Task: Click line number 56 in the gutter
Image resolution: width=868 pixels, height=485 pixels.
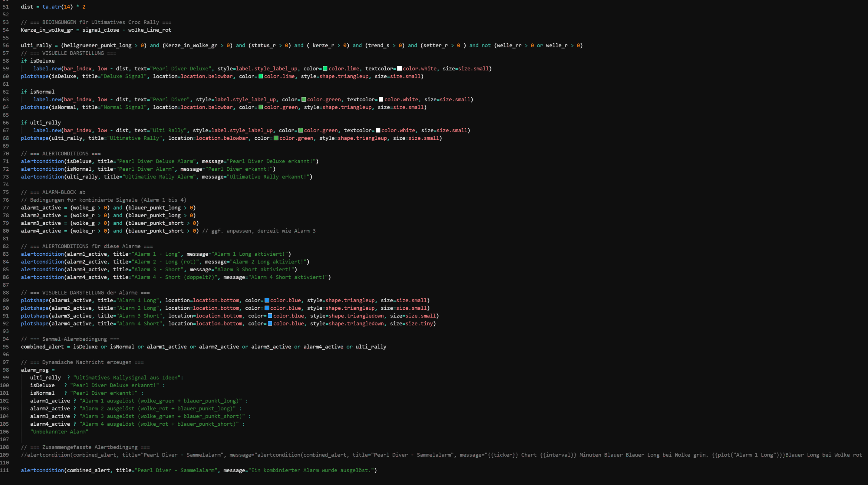Action: click(x=6, y=45)
